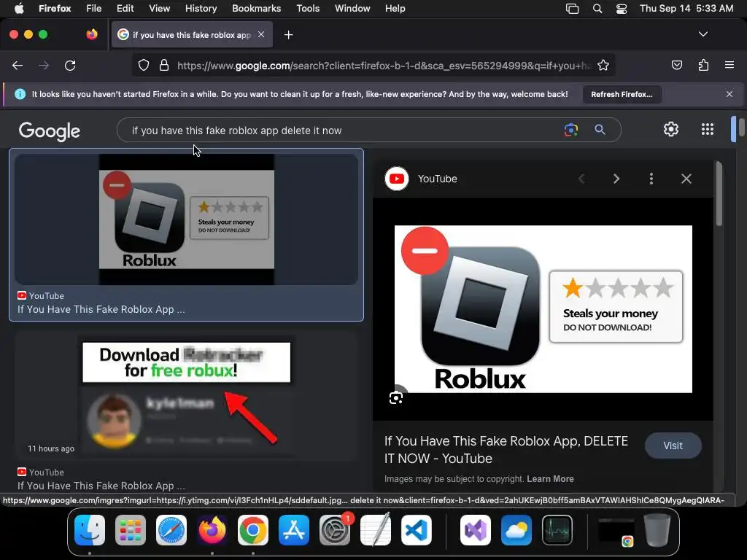
Task: Open Firefox View pinned icon
Action: point(92,34)
